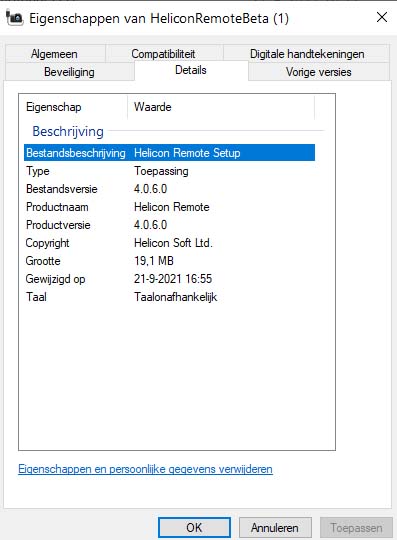Open the Compatibiliteit tab
Screen dimensions: 397x540
(164, 54)
